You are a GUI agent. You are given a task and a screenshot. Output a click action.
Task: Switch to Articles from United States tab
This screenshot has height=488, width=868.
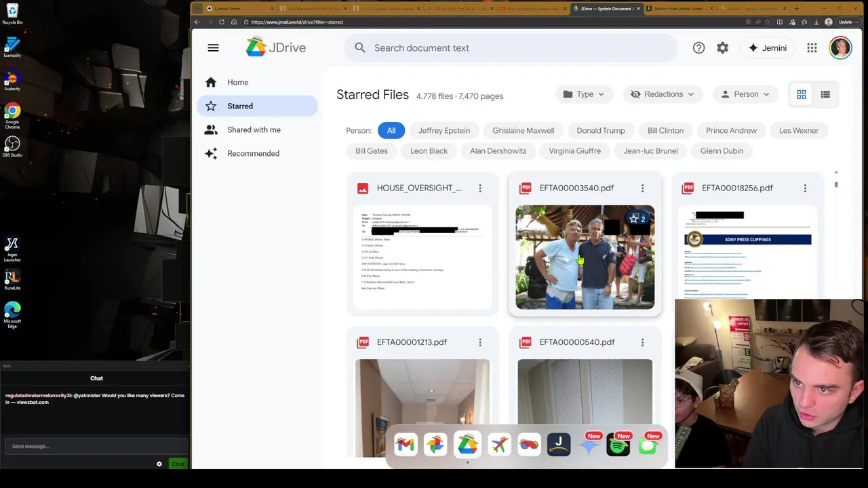(678, 8)
